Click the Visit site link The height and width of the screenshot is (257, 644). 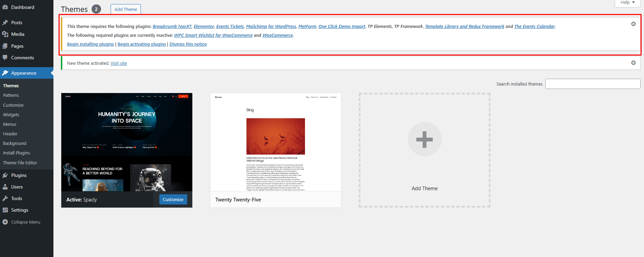118,63
